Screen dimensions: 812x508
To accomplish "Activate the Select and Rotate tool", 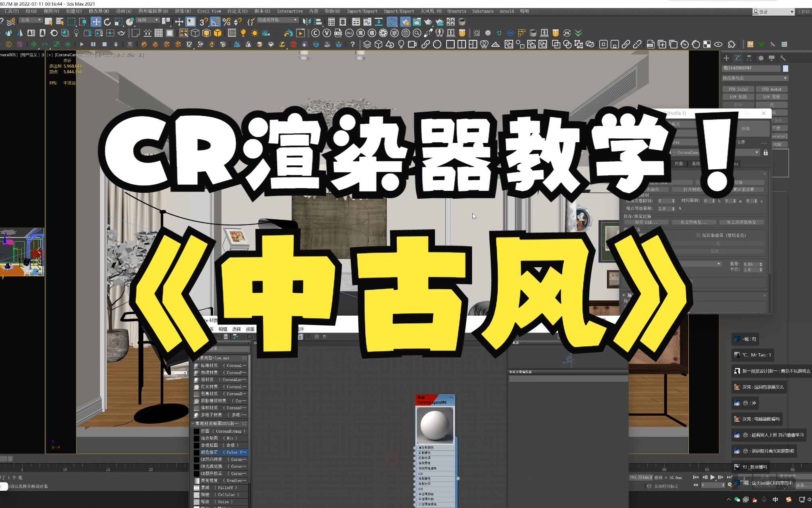I will [x=107, y=22].
